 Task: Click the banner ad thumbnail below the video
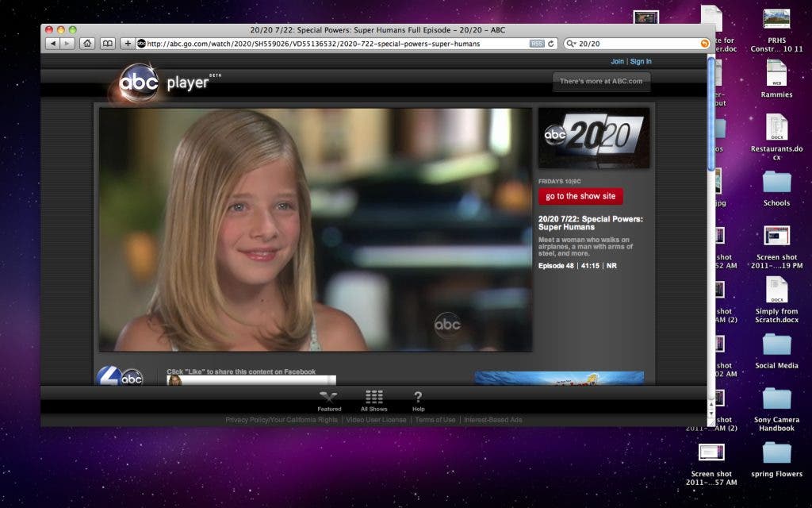(x=559, y=379)
